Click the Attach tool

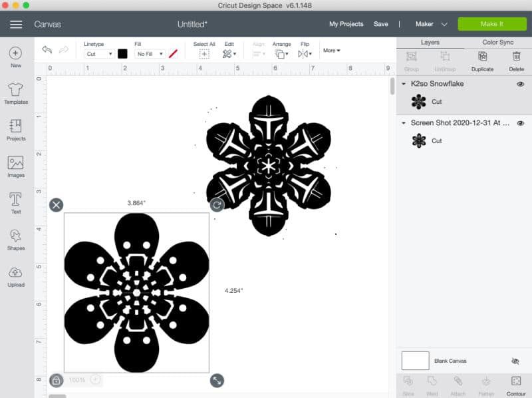pyautogui.click(x=458, y=386)
